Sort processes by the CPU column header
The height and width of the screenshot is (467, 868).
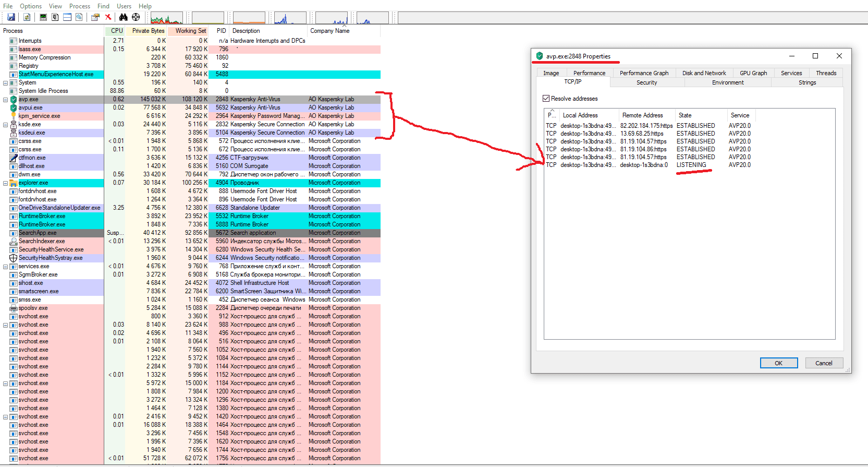coord(115,31)
